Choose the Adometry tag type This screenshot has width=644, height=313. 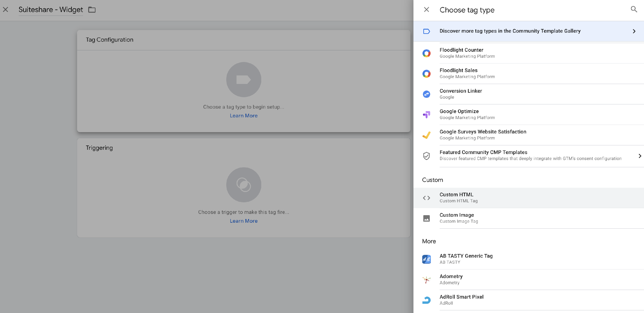(x=451, y=279)
